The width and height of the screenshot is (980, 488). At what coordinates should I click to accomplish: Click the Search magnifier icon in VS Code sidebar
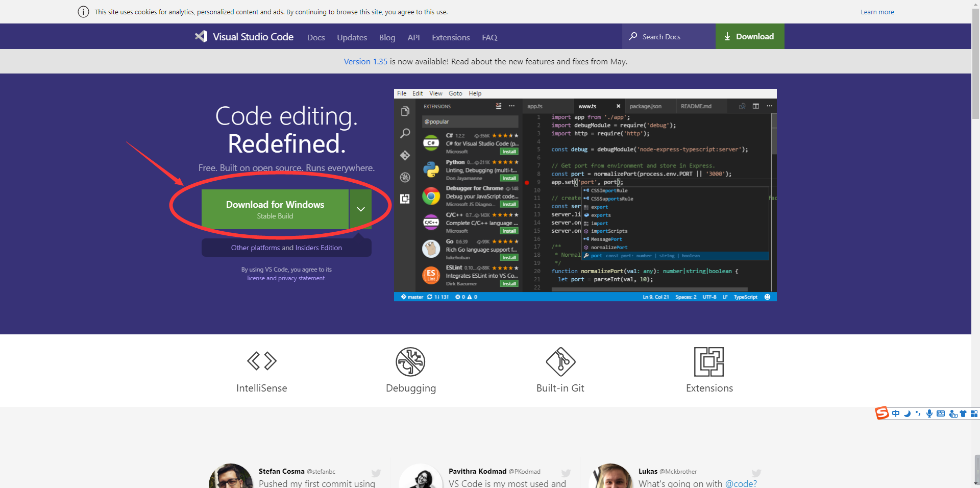(405, 133)
